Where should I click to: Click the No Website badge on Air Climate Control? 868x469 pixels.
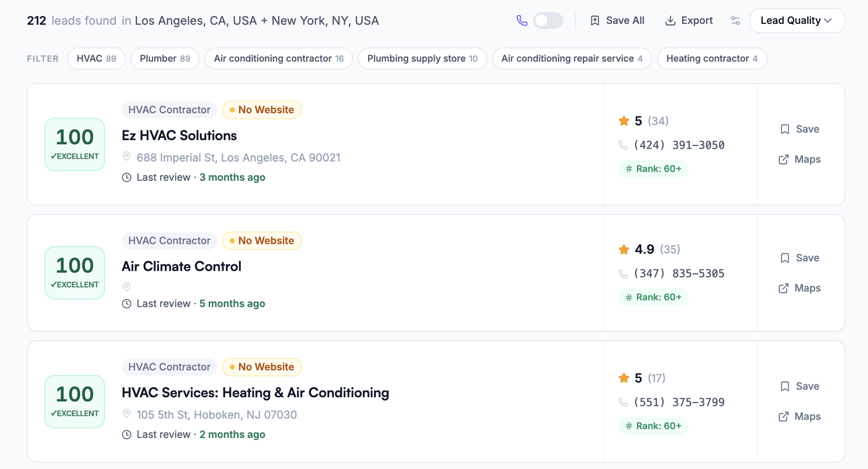[262, 241]
